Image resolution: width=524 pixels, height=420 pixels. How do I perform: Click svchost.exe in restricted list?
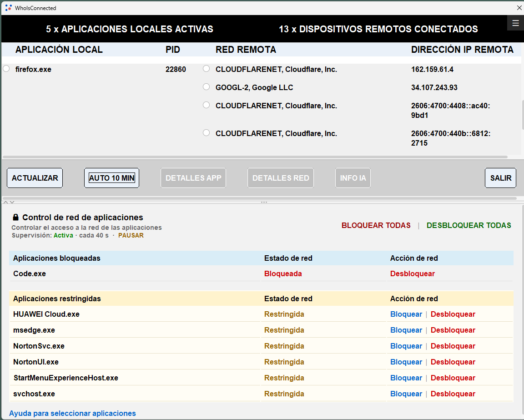[34, 394]
